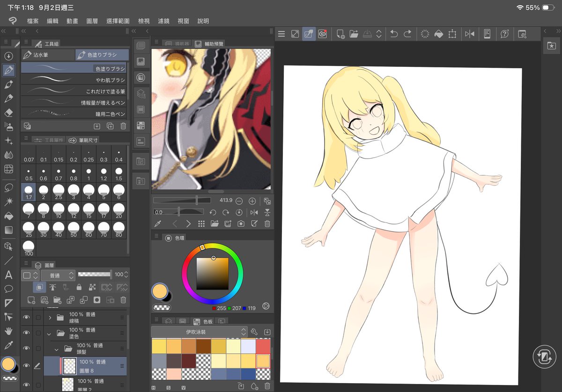Click the layer opacity slider
Viewport: 562px width, 392px height.
(x=95, y=275)
